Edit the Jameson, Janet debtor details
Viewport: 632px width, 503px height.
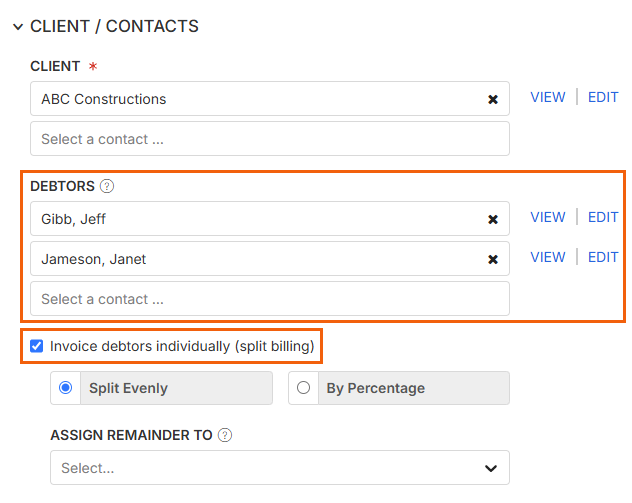[x=603, y=257]
